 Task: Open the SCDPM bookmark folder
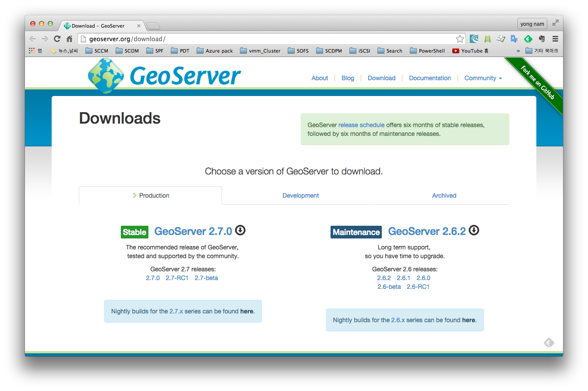329,51
